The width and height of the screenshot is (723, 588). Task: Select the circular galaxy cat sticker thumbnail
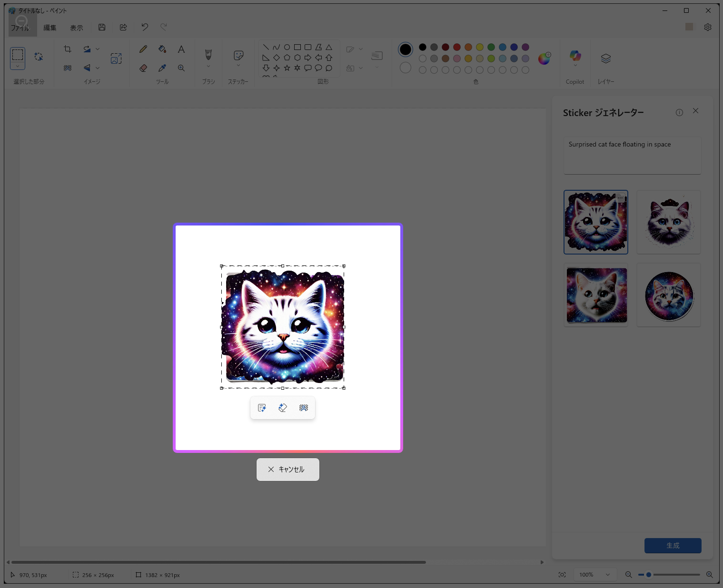click(x=668, y=295)
